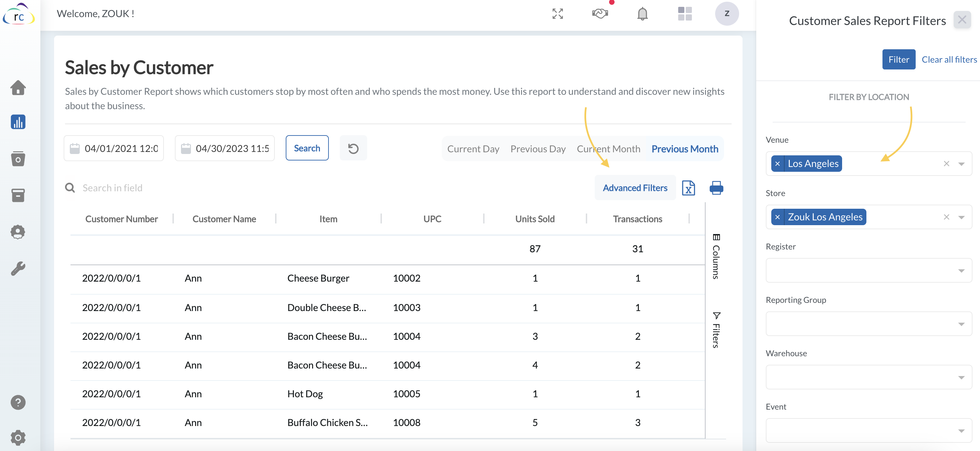
Task: Select the Buffalo Chicken S... item cell
Action: 327,423
